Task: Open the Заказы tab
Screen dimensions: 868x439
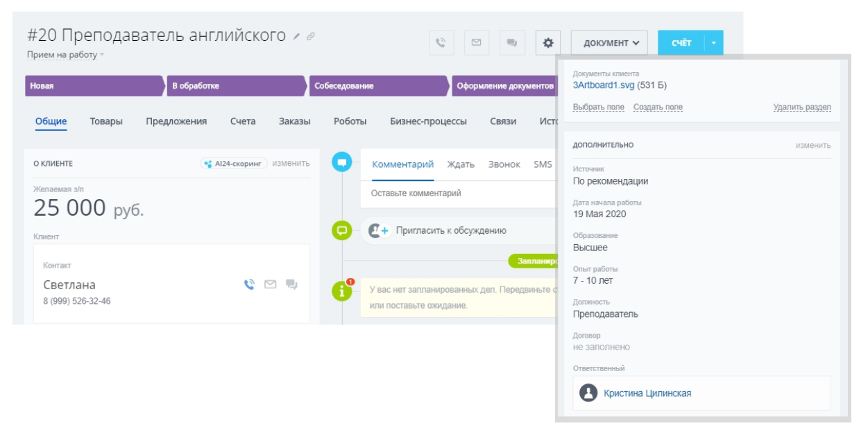Action: (x=295, y=121)
